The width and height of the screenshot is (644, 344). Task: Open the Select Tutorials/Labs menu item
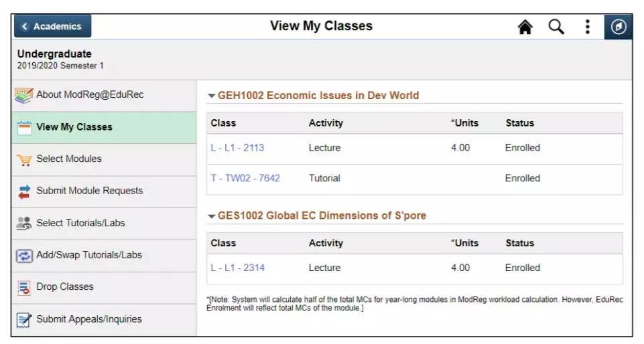tap(80, 223)
